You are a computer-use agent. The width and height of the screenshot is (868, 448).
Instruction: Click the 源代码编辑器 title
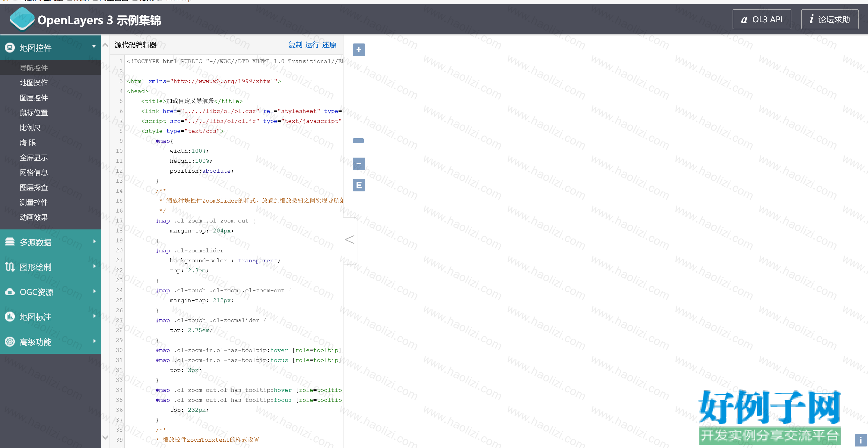coord(135,45)
